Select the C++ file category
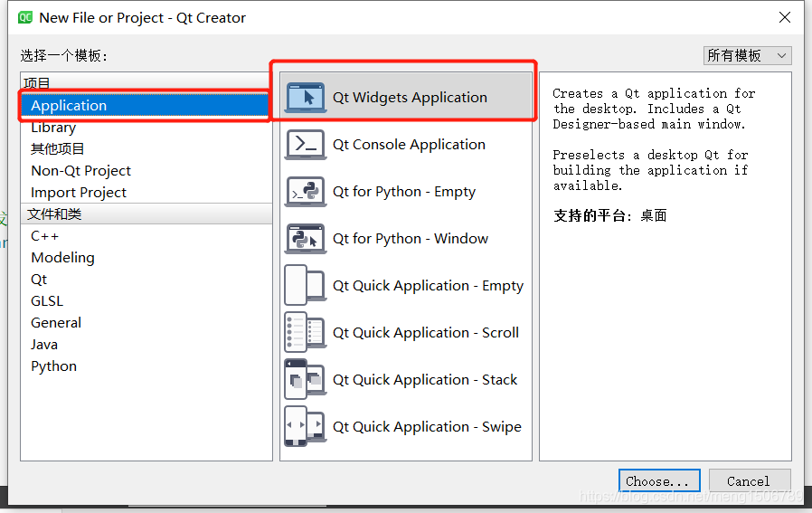812x513 pixels. tap(146, 236)
